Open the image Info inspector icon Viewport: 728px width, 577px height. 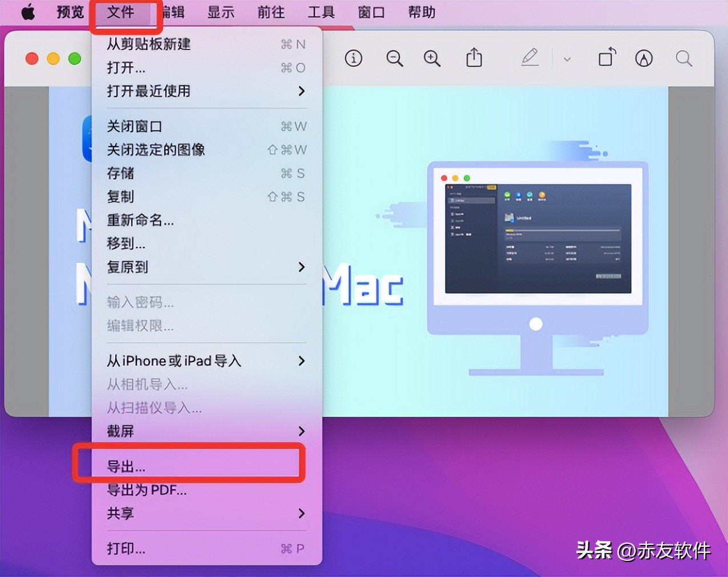click(x=353, y=58)
